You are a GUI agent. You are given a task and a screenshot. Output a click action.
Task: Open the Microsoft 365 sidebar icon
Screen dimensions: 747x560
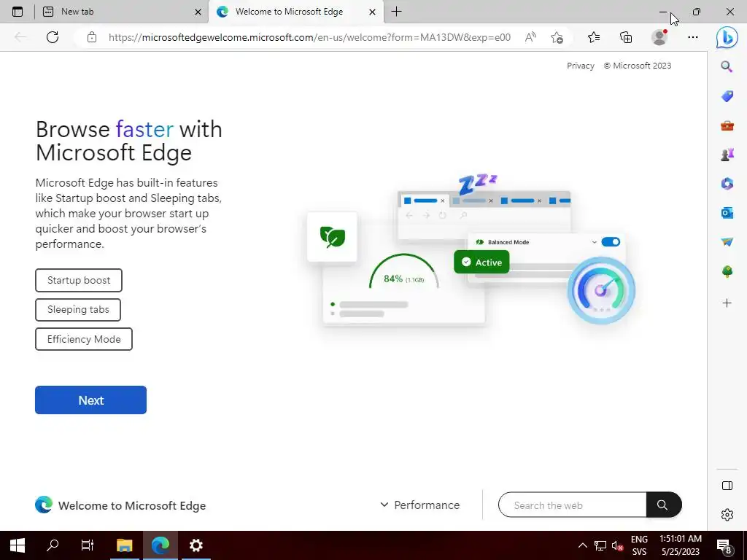click(x=727, y=184)
